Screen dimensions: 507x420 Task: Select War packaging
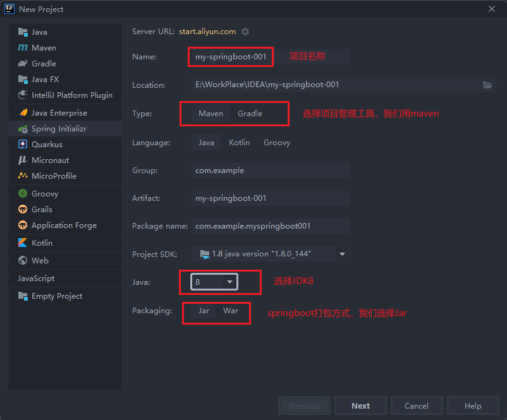[x=231, y=311]
